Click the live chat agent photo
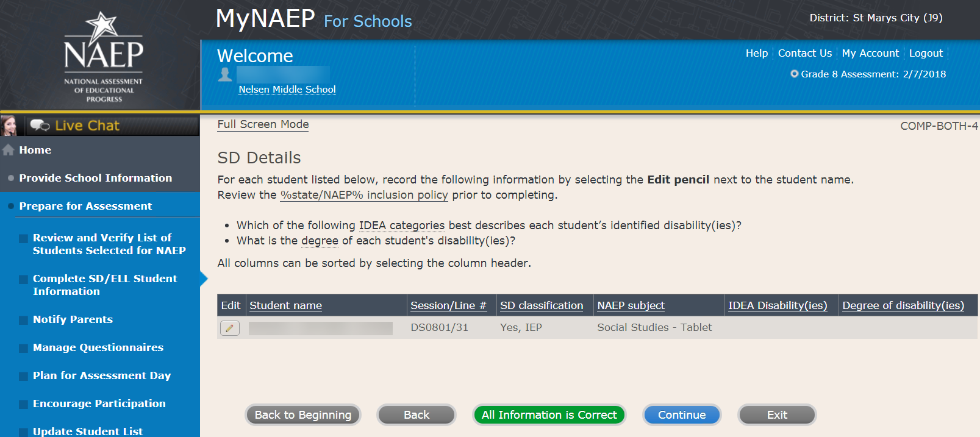The width and height of the screenshot is (980, 437). (x=9, y=126)
